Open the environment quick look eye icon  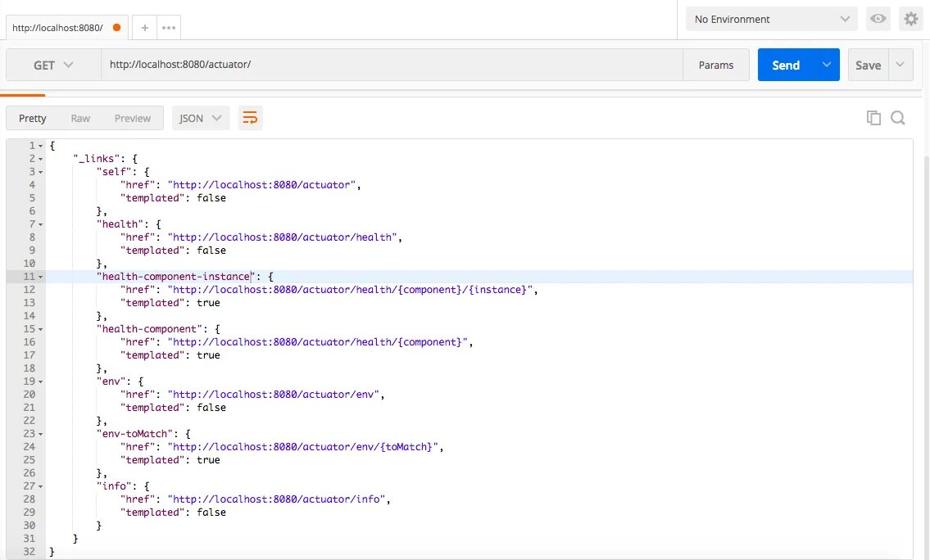[878, 19]
